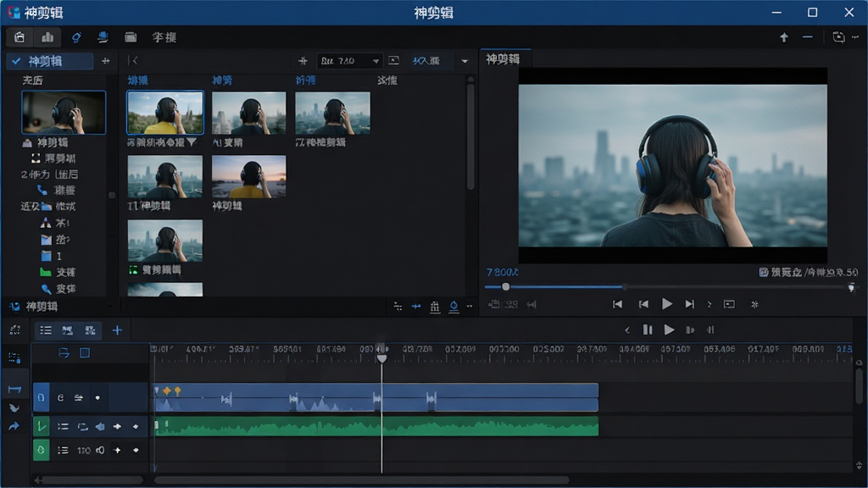This screenshot has width=868, height=488.
Task: Open the resolution 780 dropdown
Action: (349, 61)
